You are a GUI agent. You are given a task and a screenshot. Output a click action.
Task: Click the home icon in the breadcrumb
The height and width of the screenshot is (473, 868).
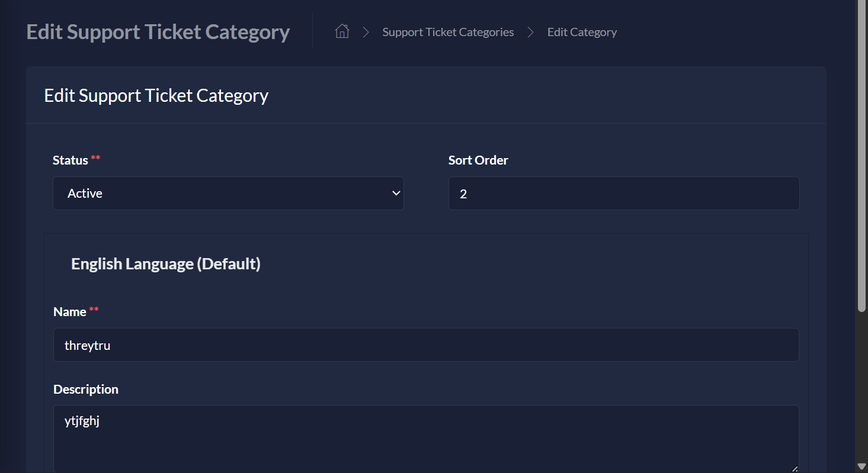(342, 31)
